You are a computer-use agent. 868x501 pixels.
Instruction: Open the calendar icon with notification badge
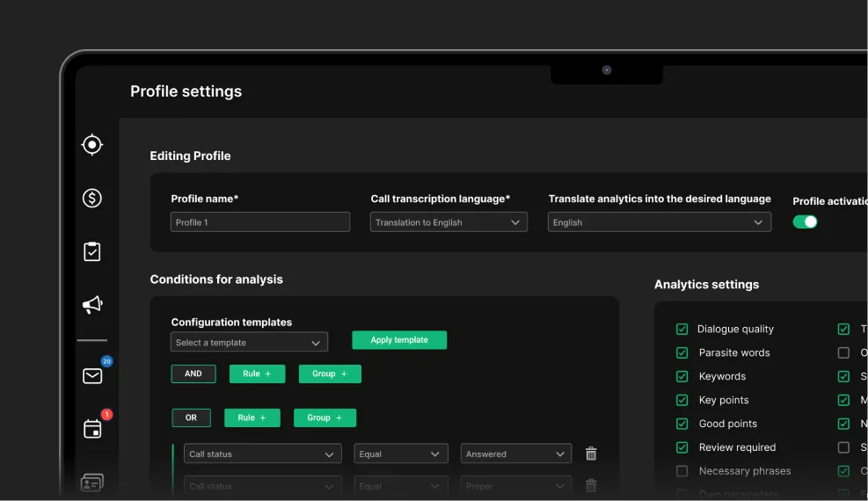[92, 429]
